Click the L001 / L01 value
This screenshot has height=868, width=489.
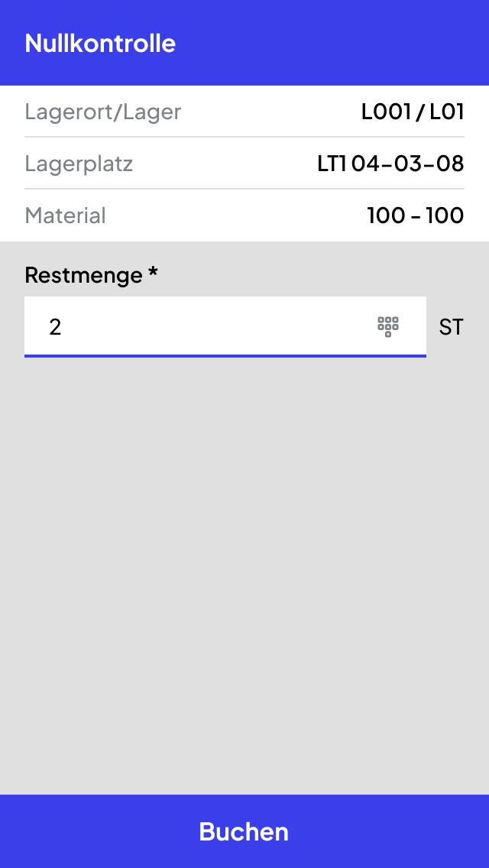coord(413,112)
